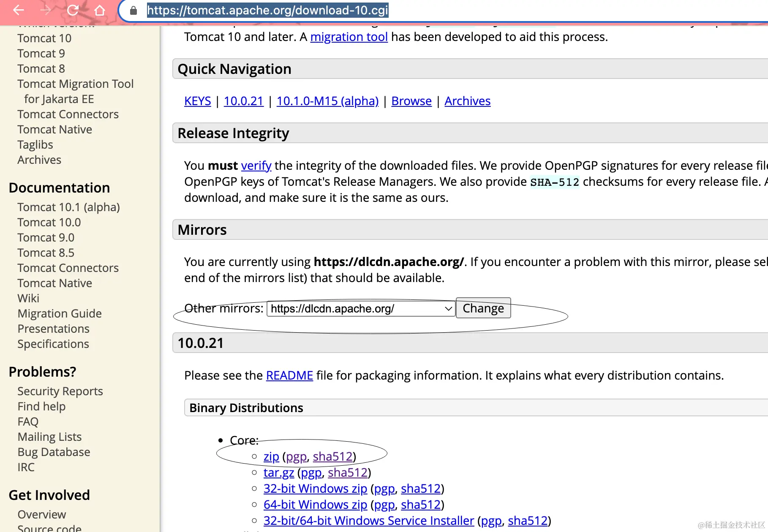Open Tomcat 9 download page in sidebar
The height and width of the screenshot is (532, 768).
tap(41, 54)
